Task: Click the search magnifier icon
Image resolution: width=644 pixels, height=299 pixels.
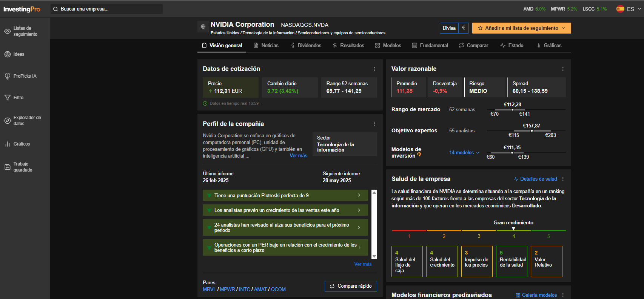Action: click(x=55, y=9)
